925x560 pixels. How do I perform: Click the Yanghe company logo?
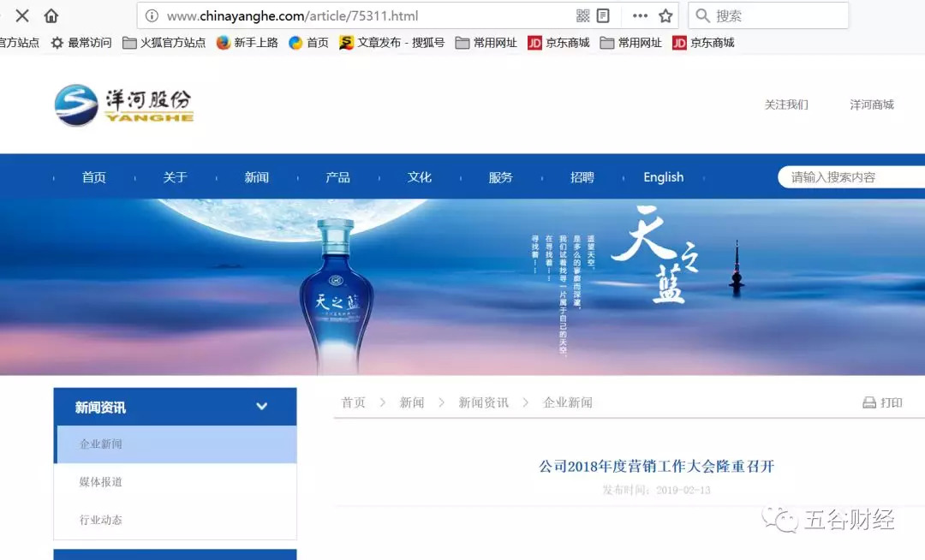coord(124,105)
